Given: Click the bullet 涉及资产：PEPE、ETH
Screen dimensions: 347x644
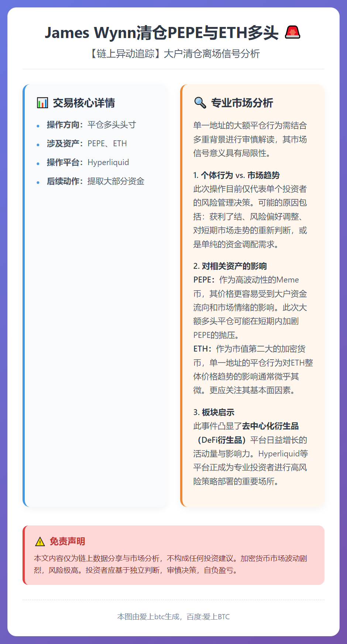Looking at the screenshot, I should [87, 144].
